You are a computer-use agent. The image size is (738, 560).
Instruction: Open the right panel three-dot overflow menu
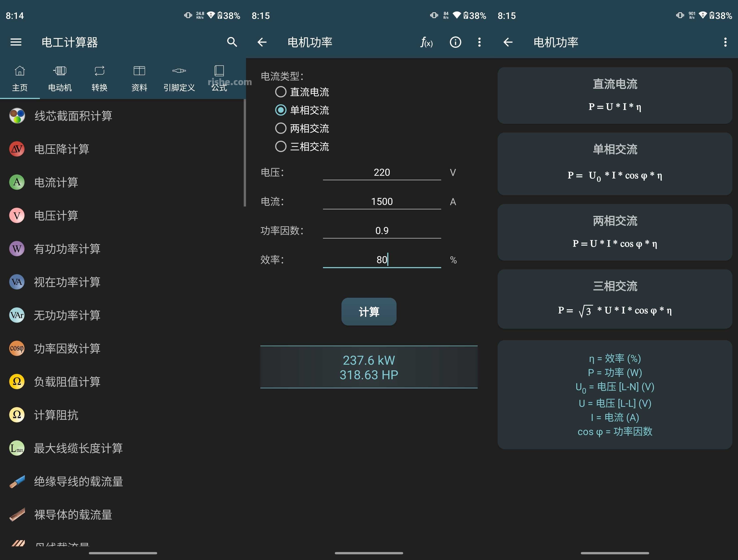[x=725, y=42]
